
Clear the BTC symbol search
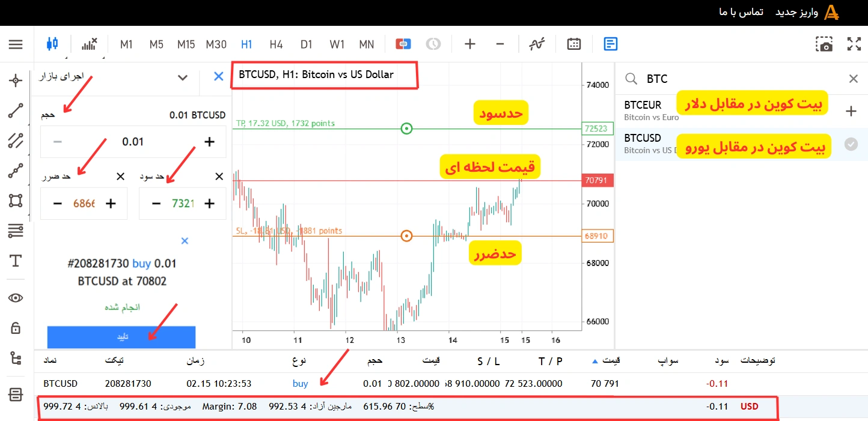pos(853,79)
